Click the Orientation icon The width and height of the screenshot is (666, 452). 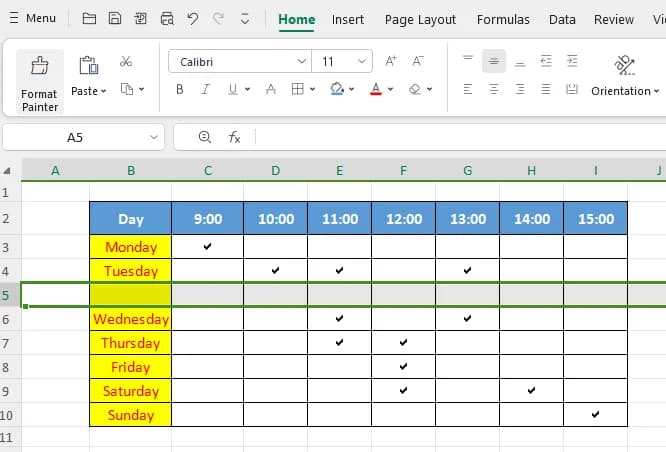click(625, 66)
